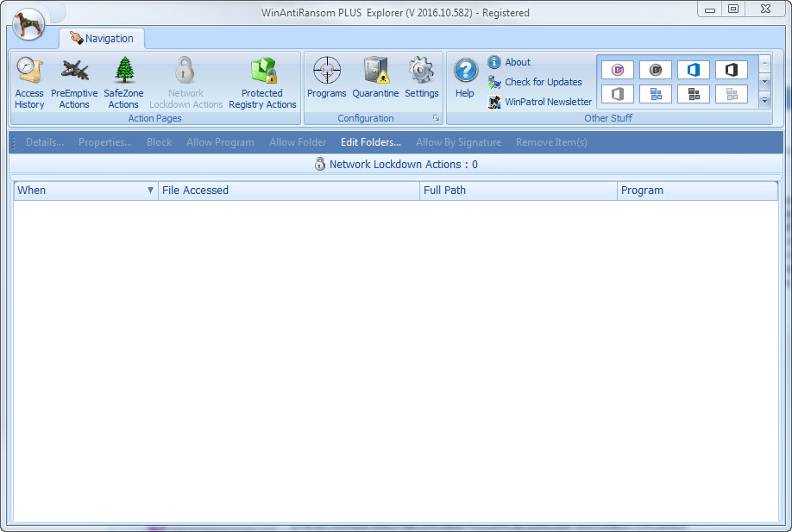Apply the pink circular theme style
The image size is (792, 532).
tap(618, 70)
